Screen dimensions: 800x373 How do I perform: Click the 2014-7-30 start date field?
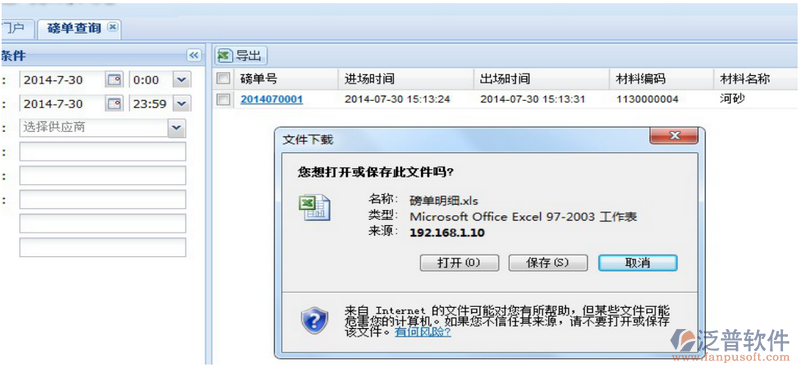tap(61, 80)
